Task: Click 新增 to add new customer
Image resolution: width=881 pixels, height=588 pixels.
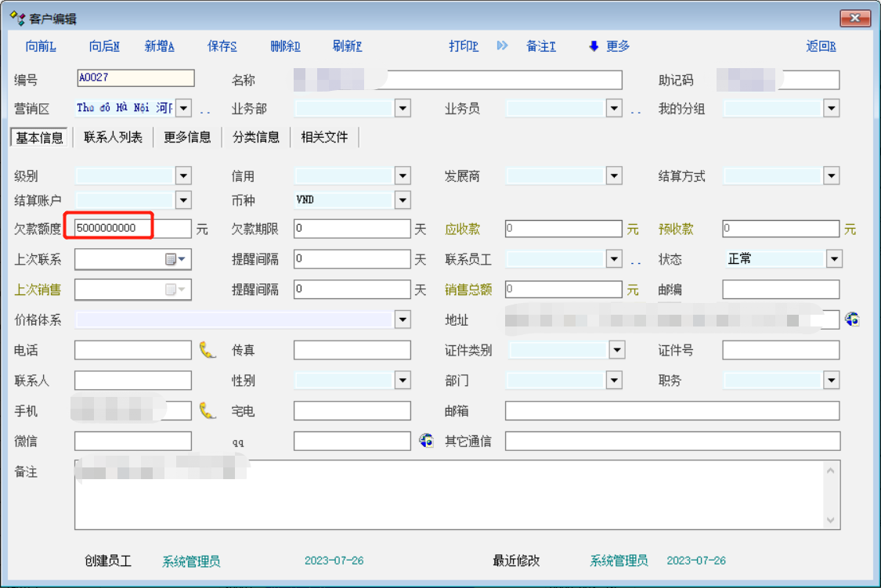Action: tap(159, 46)
